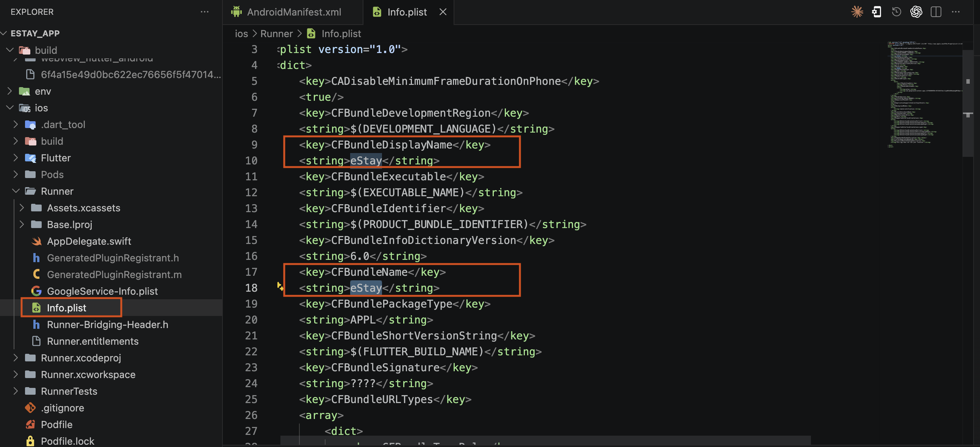This screenshot has width=980, height=447.
Task: Open the timeline history icon
Action: pyautogui.click(x=896, y=12)
